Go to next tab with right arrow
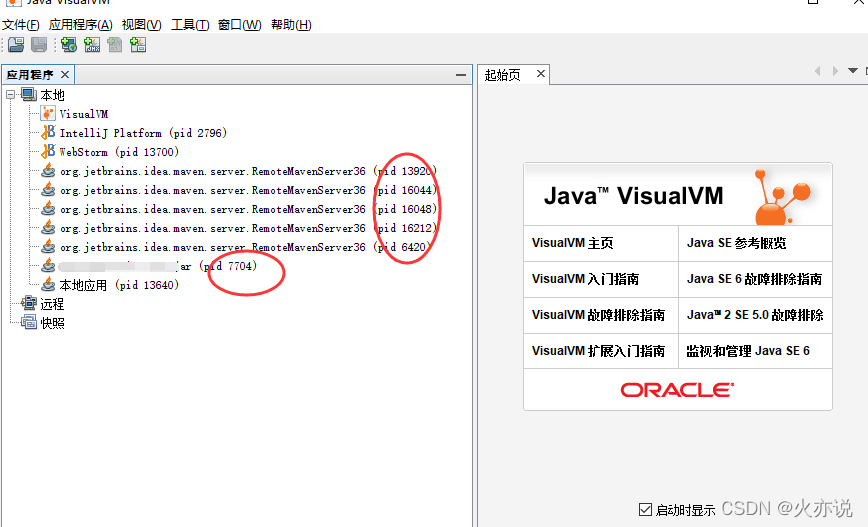This screenshot has width=868, height=527. 835,71
